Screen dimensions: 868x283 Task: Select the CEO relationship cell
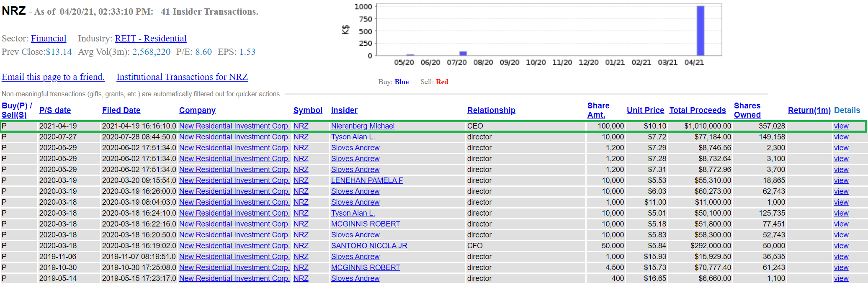point(525,126)
